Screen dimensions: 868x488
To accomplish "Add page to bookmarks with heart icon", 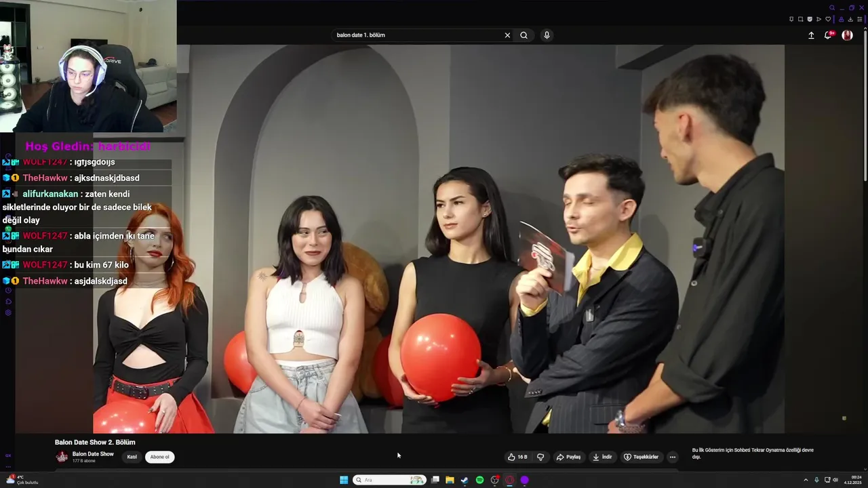I will click(x=828, y=19).
